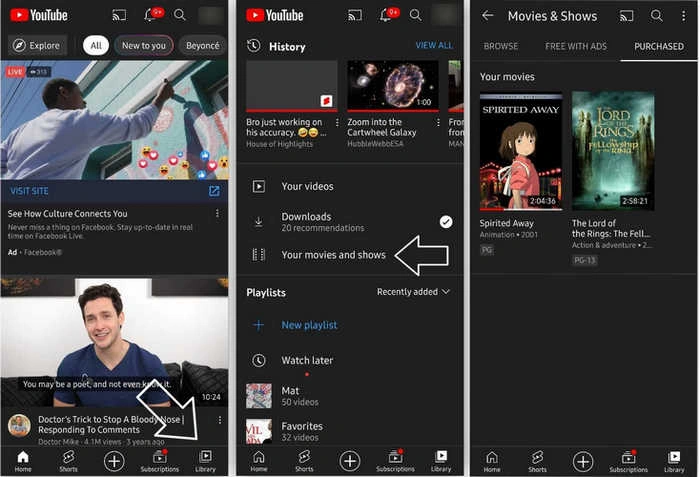Tap Home on right screen bottom bar
This screenshot has height=477, width=700.
492,462
